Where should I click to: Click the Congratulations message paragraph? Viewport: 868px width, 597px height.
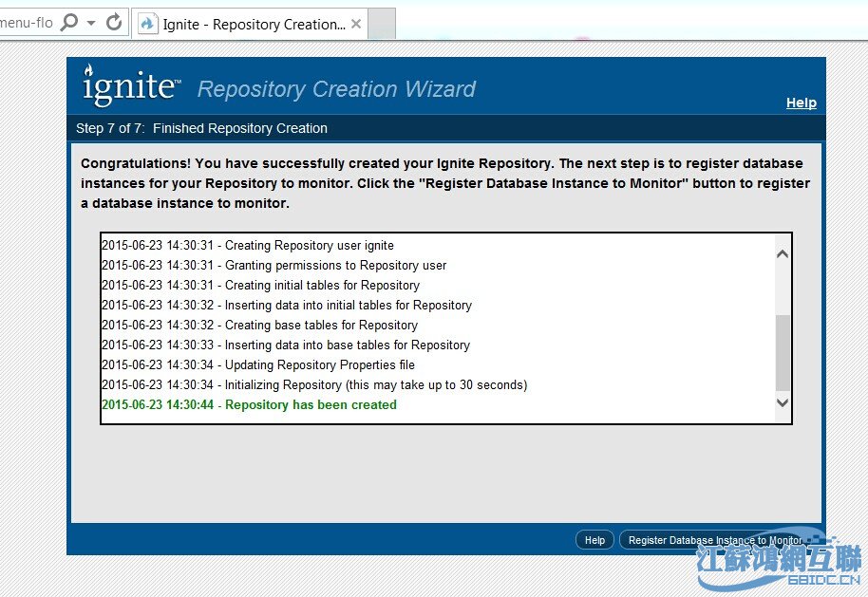coord(445,183)
